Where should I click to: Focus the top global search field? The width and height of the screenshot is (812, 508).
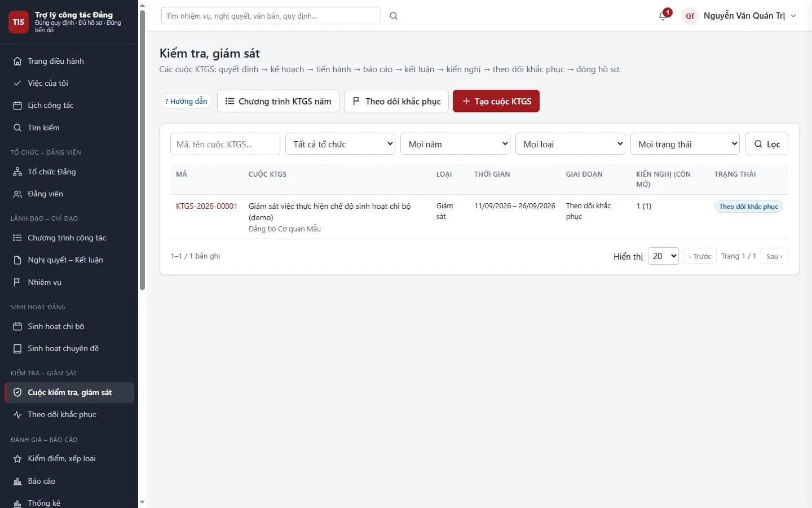[271, 16]
